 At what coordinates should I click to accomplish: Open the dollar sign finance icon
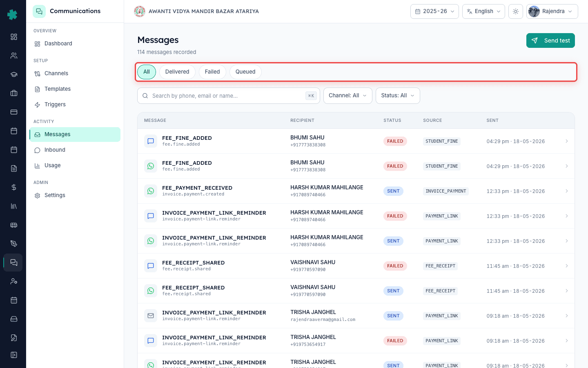pos(14,187)
